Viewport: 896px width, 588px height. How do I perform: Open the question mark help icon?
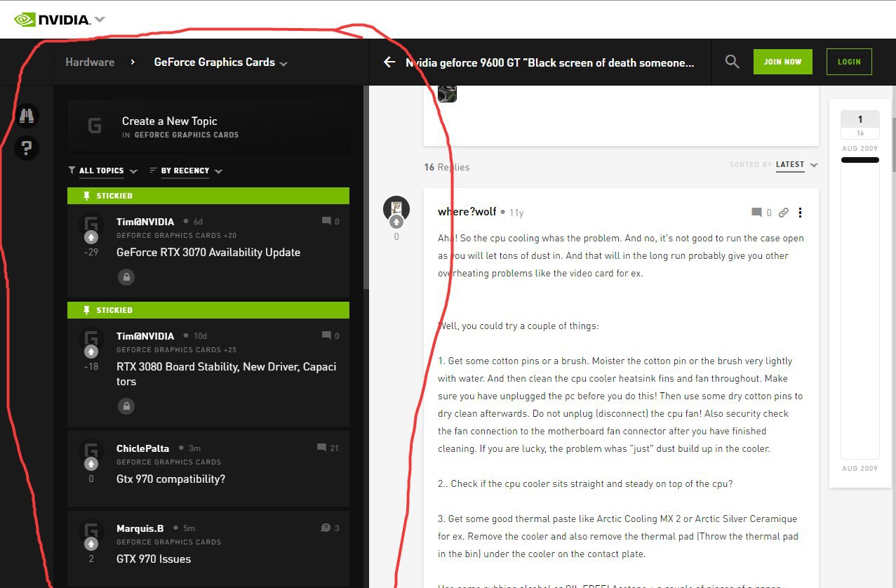27,148
